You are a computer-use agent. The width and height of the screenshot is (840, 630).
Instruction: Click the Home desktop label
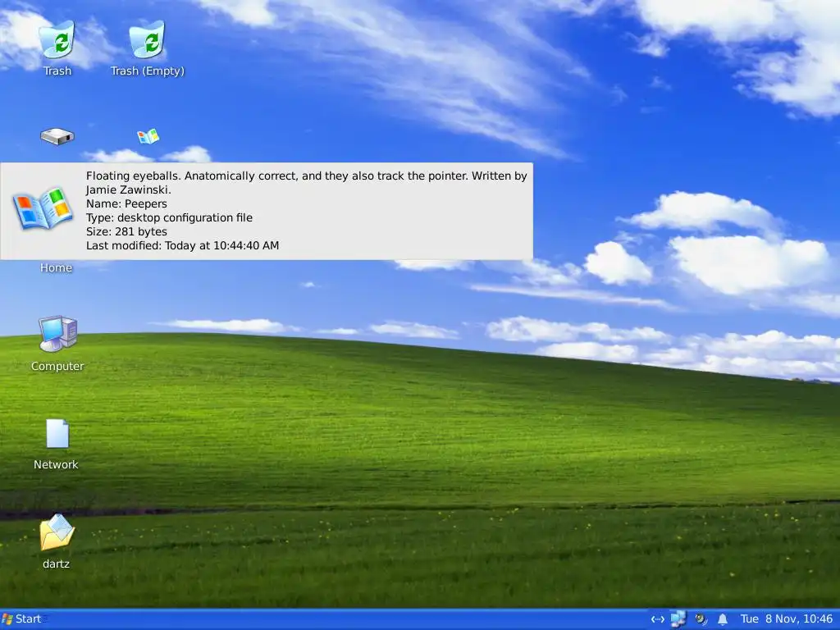pyautogui.click(x=57, y=267)
